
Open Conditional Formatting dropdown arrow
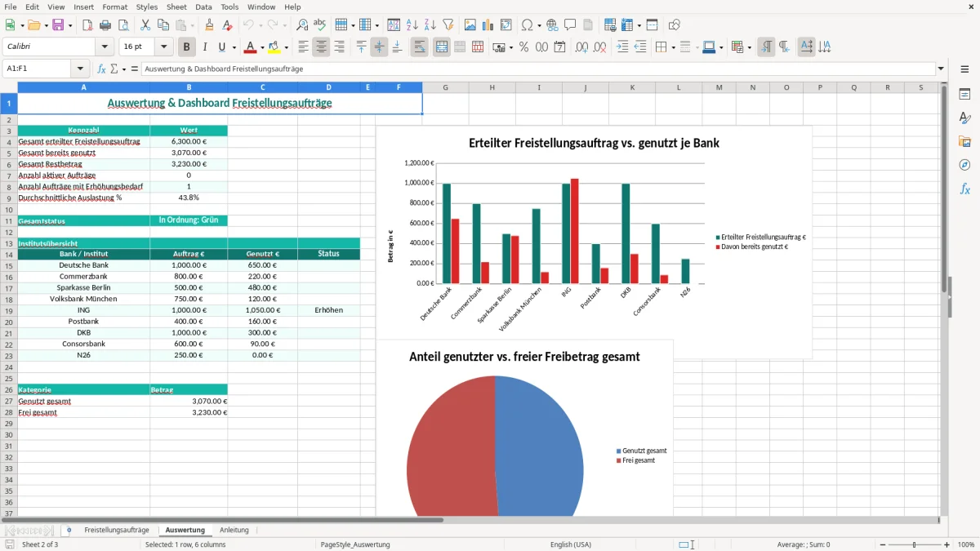coord(749,47)
